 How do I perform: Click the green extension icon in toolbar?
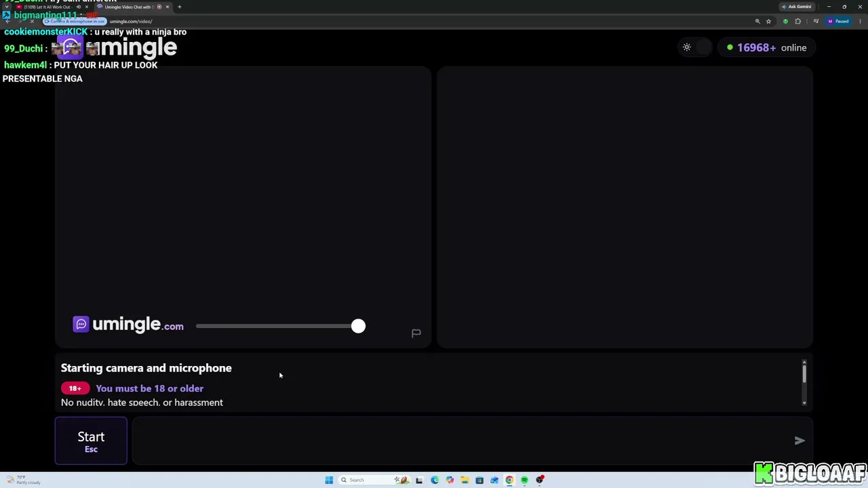pos(785,21)
